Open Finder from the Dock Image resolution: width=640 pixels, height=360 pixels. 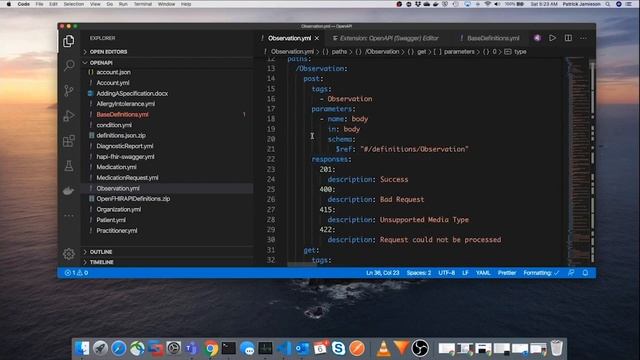point(82,349)
